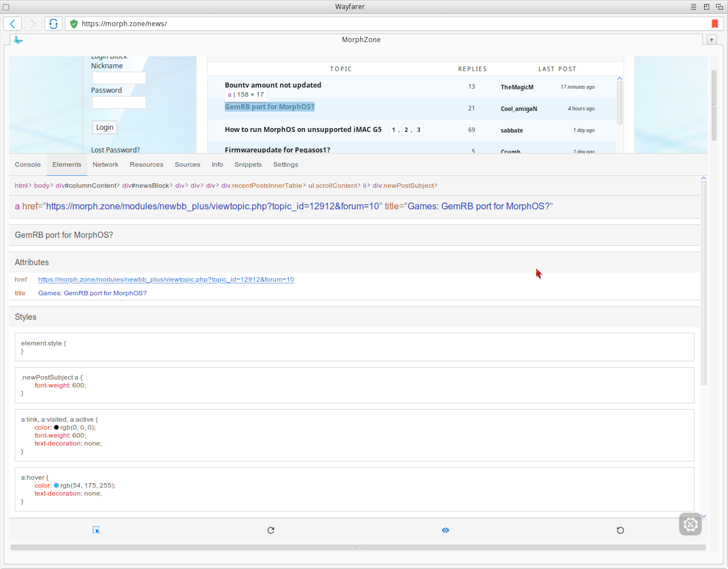Screen dimensions: 728x569
Task: Click the red bookmark icon in the address bar
Action: 714,24
